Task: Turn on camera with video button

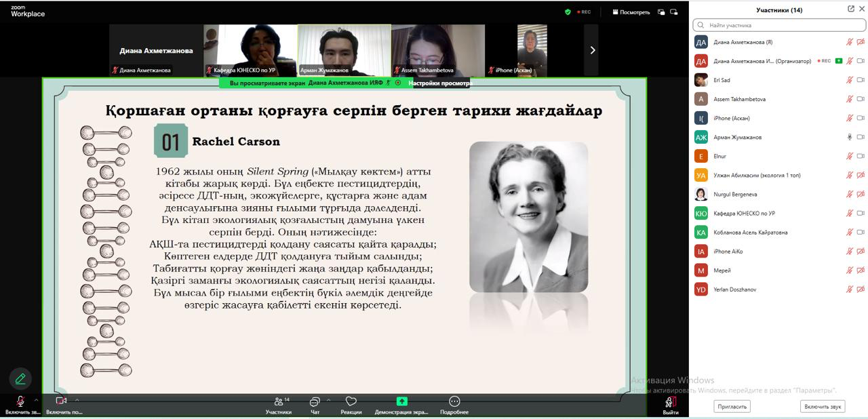Action: pyautogui.click(x=61, y=401)
